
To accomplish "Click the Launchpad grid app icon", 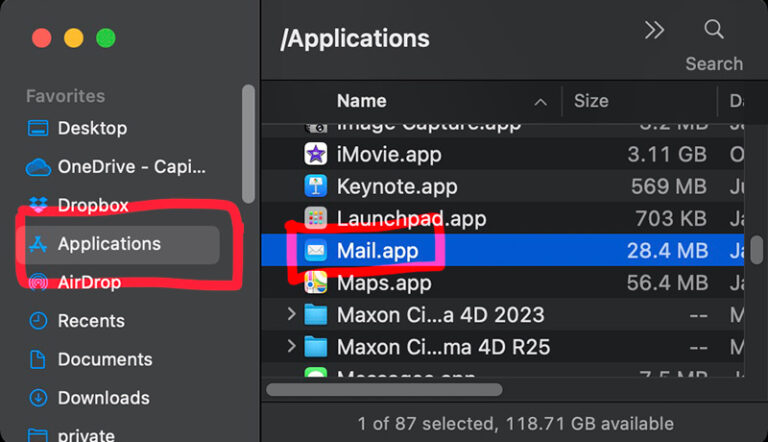I will pos(315,219).
